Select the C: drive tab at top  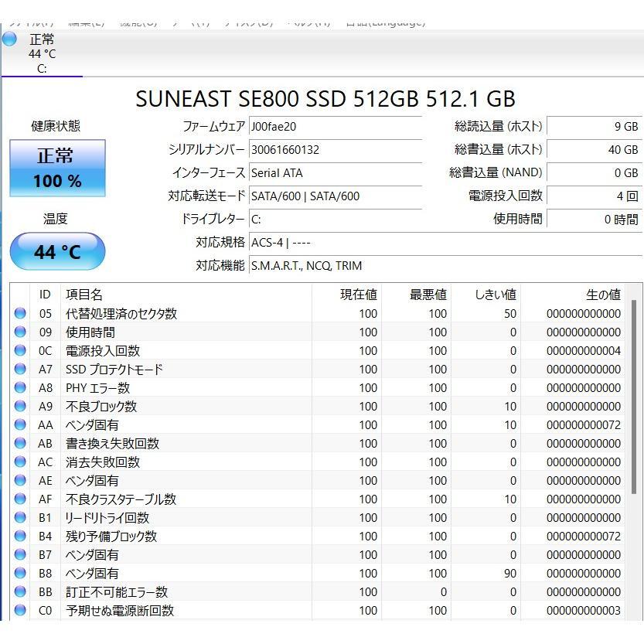[42, 53]
